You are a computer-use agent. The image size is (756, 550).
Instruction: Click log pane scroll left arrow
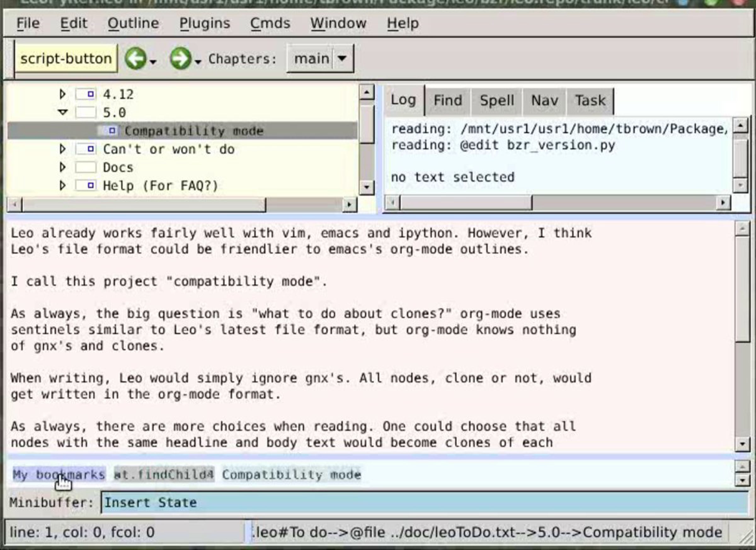[392, 202]
